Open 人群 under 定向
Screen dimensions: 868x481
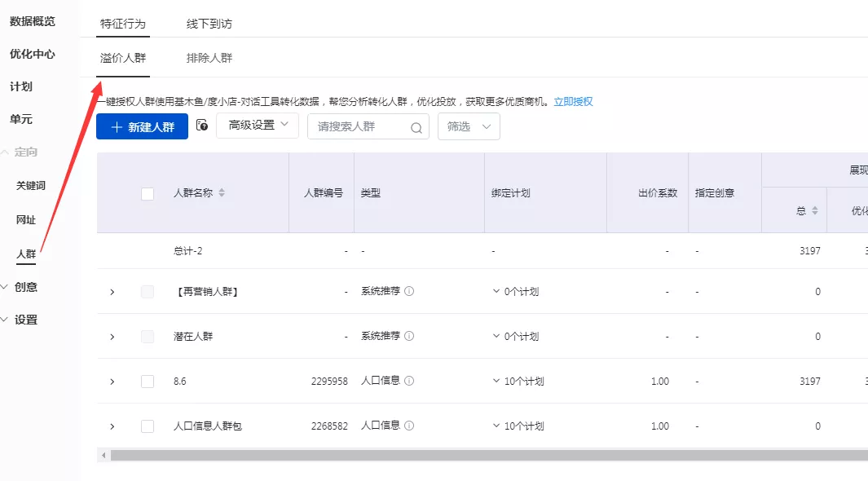(26, 254)
